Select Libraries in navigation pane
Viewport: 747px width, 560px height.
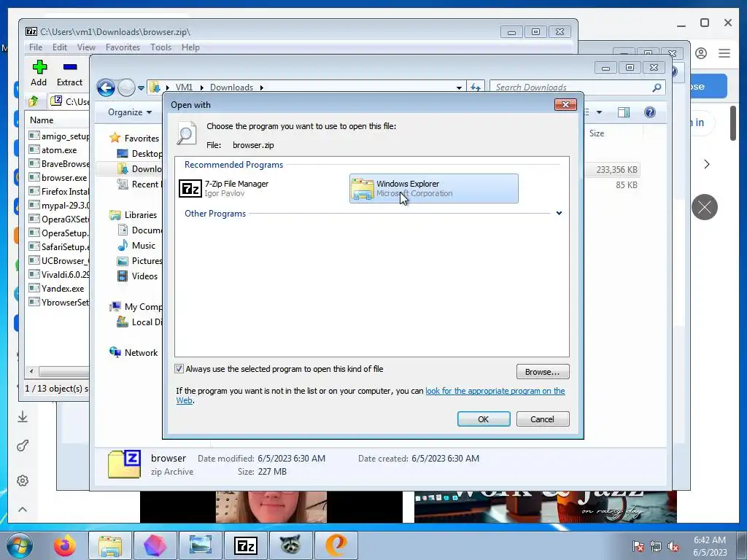click(x=141, y=215)
